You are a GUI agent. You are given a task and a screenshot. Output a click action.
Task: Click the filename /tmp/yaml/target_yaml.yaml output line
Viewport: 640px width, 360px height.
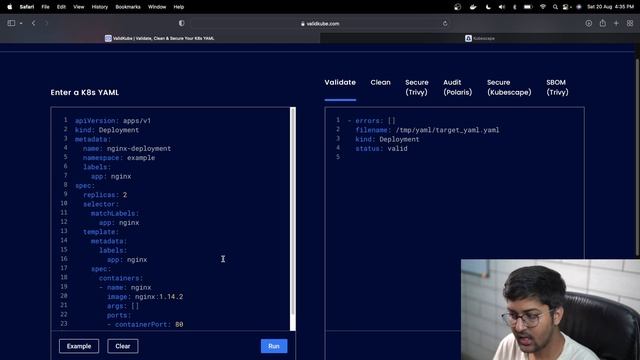(x=427, y=130)
